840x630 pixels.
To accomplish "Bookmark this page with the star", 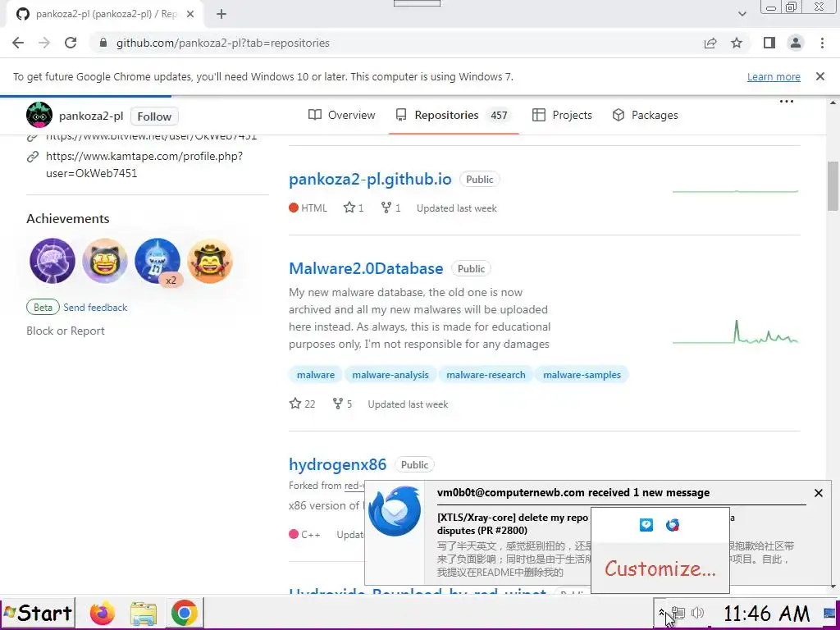I will click(x=737, y=43).
